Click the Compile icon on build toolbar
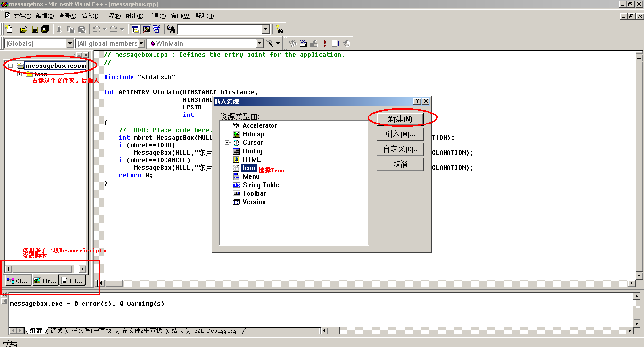Screen dimensions: 644x347 pyautogui.click(x=292, y=43)
